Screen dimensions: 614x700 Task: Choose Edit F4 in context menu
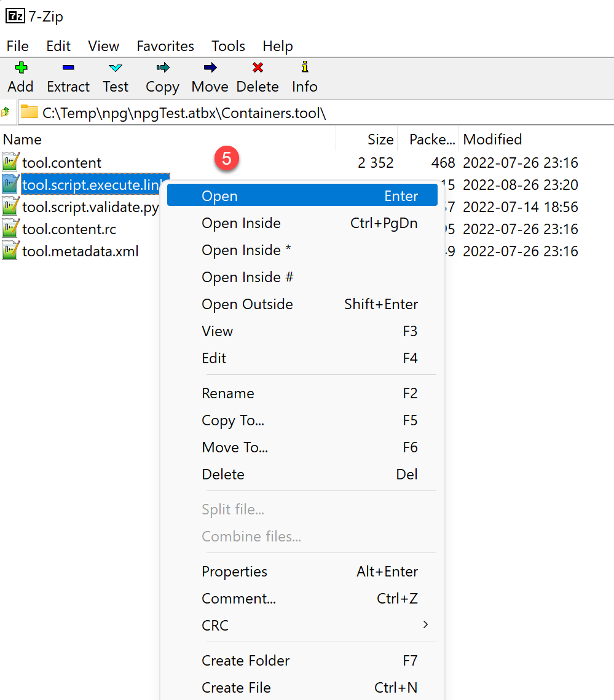302,358
